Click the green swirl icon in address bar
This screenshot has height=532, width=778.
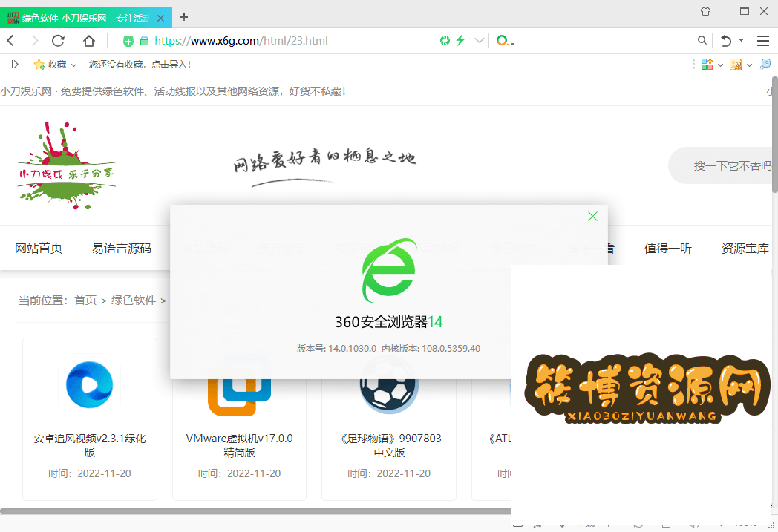click(x=445, y=41)
